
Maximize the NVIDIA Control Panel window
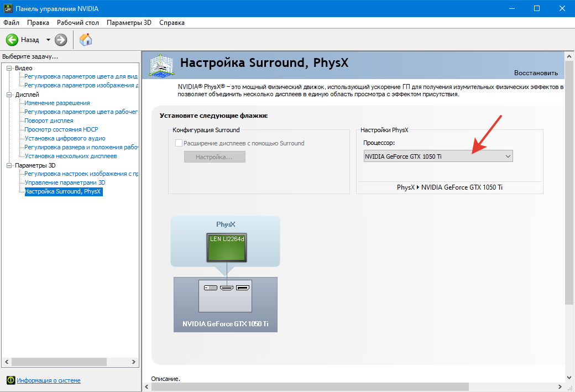(537, 8)
